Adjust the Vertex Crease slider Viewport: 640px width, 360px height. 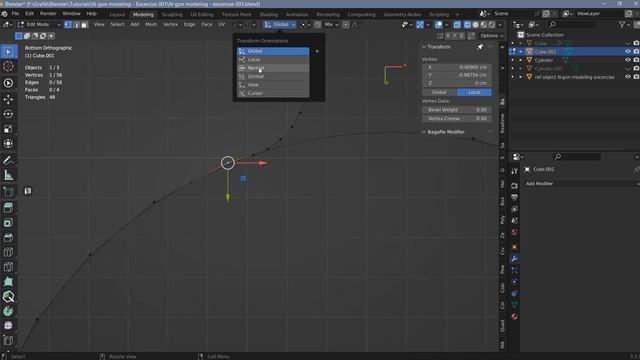point(457,118)
